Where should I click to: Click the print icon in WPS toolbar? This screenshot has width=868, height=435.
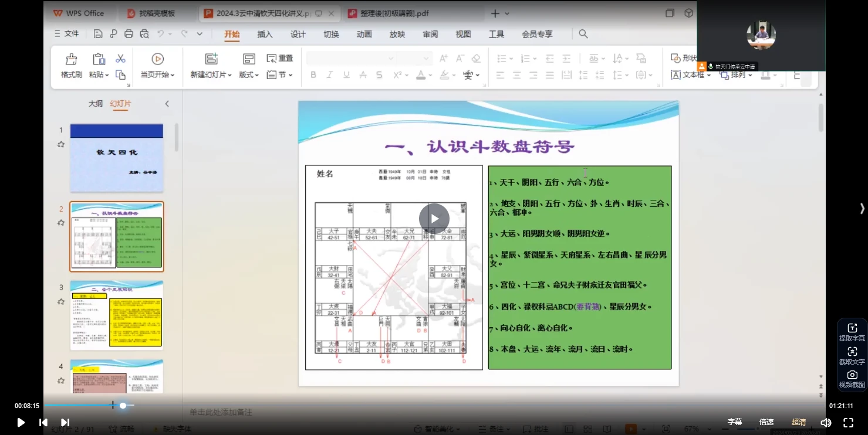(x=129, y=34)
